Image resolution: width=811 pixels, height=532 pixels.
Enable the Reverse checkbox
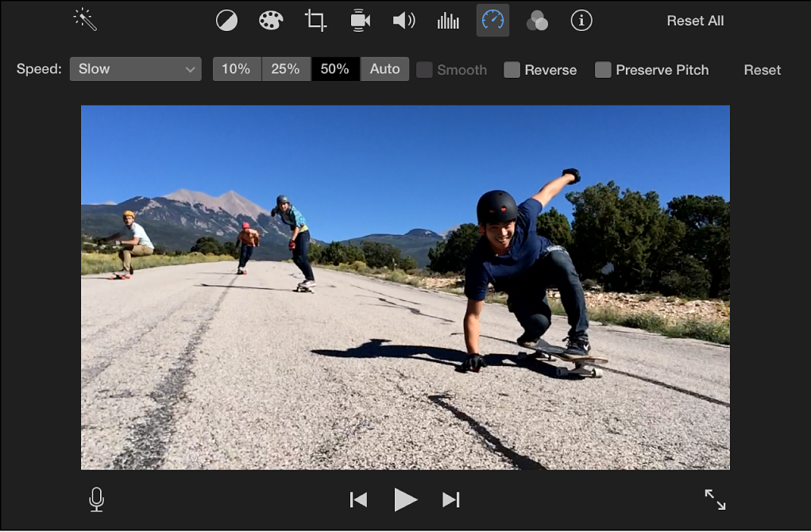coord(511,70)
